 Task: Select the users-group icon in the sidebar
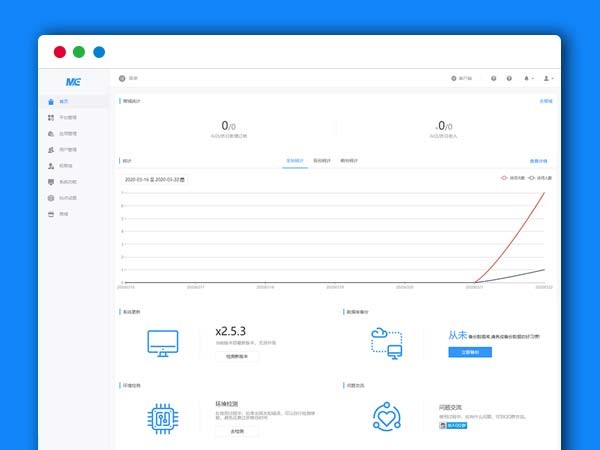pyautogui.click(x=52, y=150)
